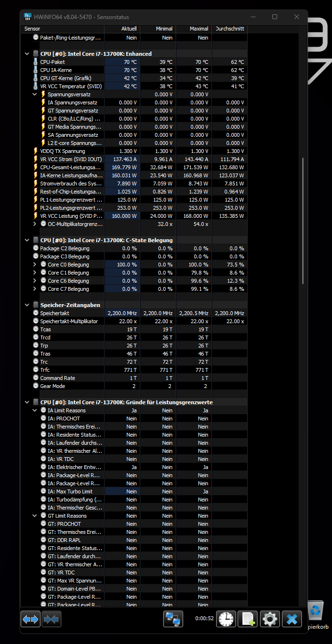Click thermometer icon beside VR VCC Temperatur
Viewport: 332px width, 644px height.
(36, 86)
